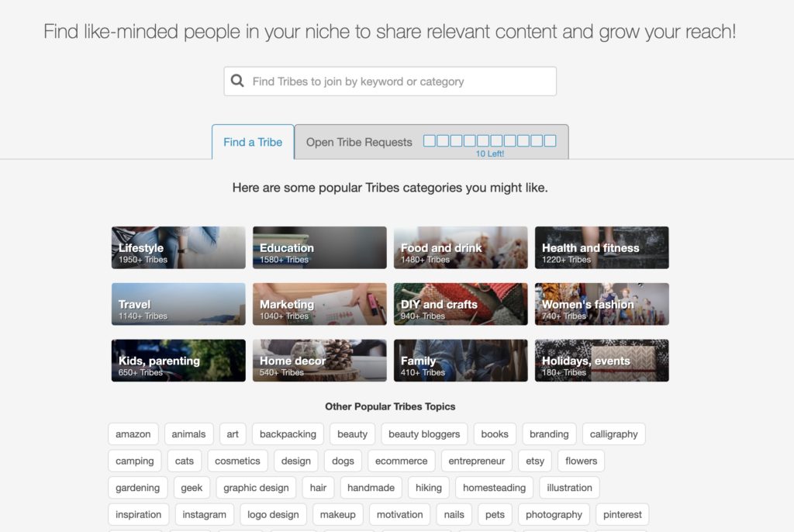Select the amazon topic tag
Viewport: 794px width, 532px height.
pos(133,434)
